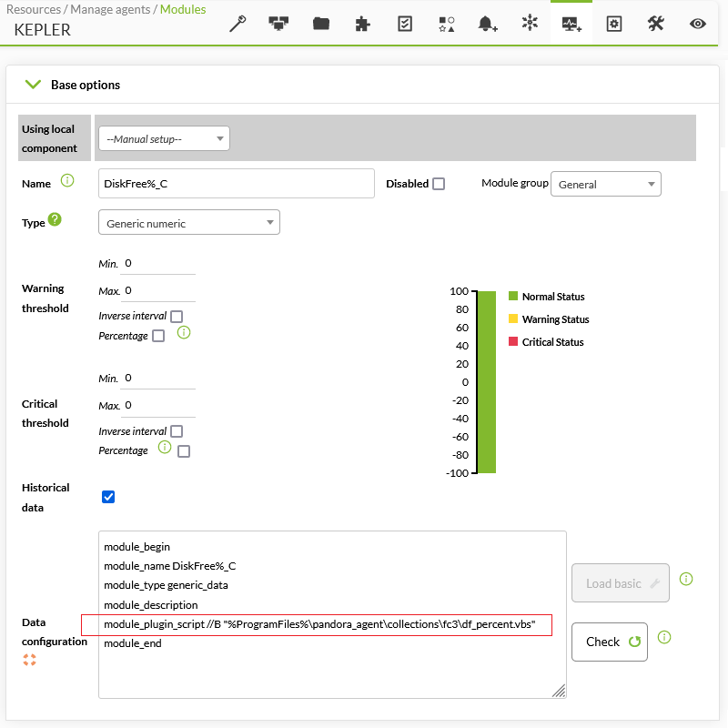Click the green help icon beside Type
The image size is (728, 728).
point(55,220)
